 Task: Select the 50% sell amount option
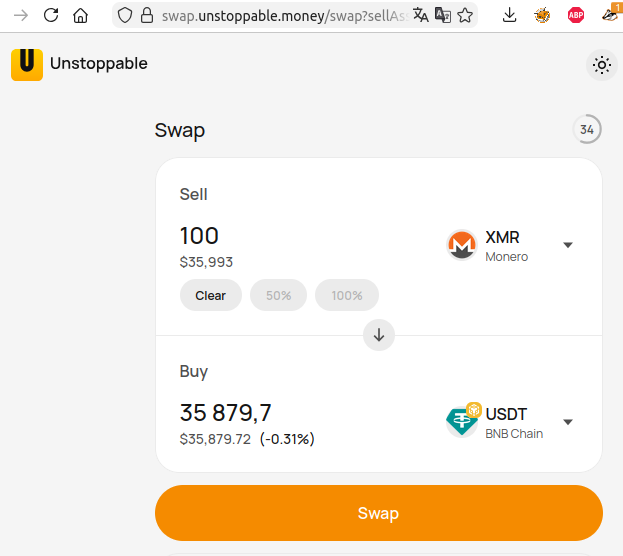click(278, 295)
